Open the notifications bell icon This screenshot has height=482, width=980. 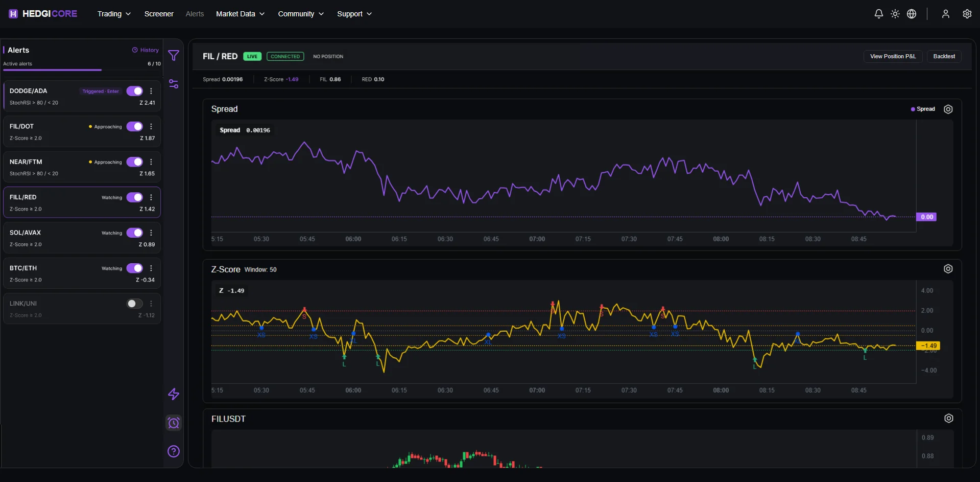(878, 14)
